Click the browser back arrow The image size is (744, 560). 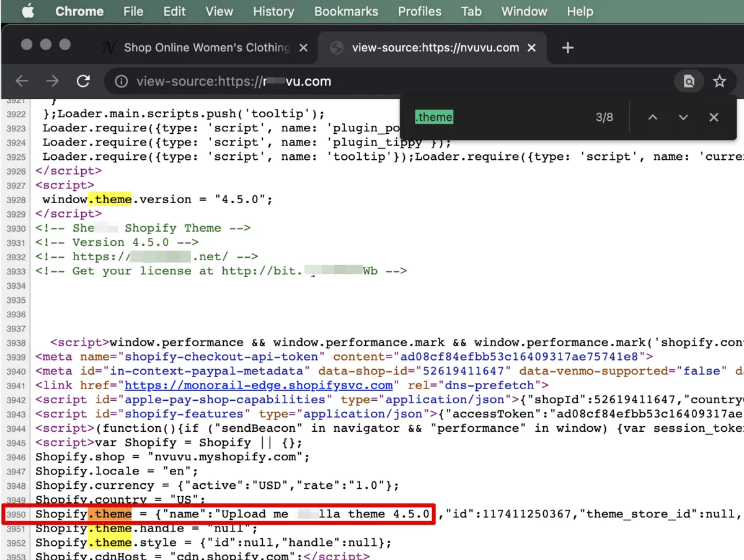click(x=22, y=81)
